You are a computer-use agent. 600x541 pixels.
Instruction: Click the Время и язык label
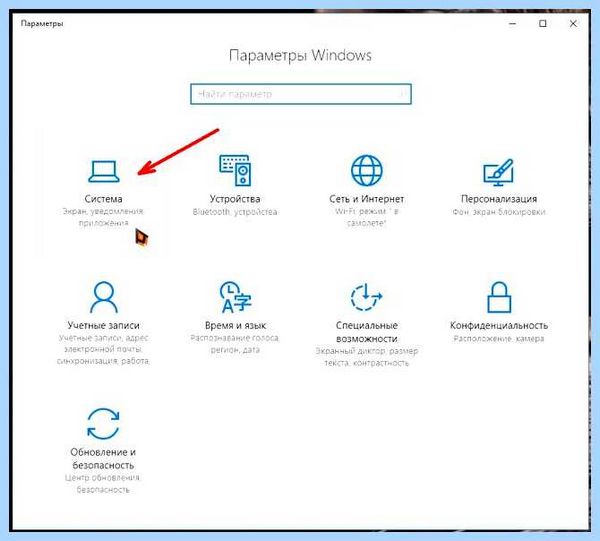pyautogui.click(x=235, y=326)
